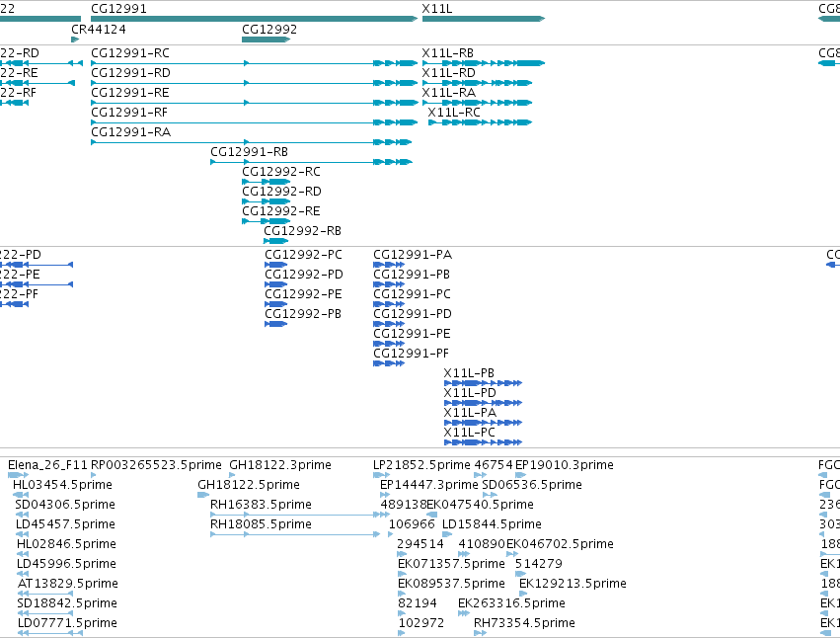
Task: Click the CR44124 gene label
Action: point(99,30)
